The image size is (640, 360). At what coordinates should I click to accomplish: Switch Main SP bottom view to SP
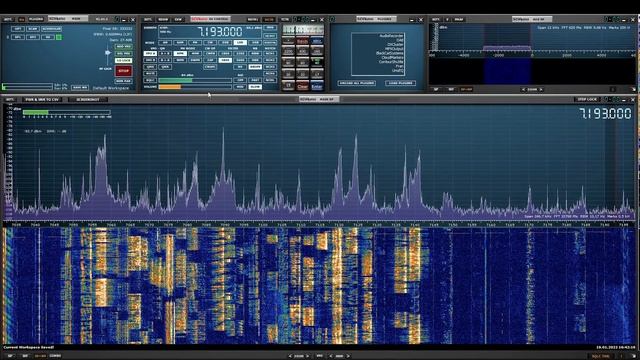[x=10, y=356]
